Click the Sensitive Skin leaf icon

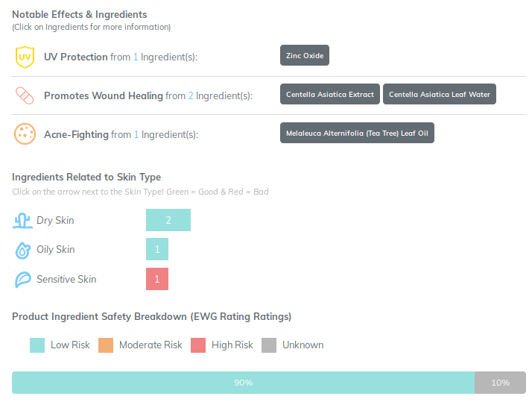point(22,280)
